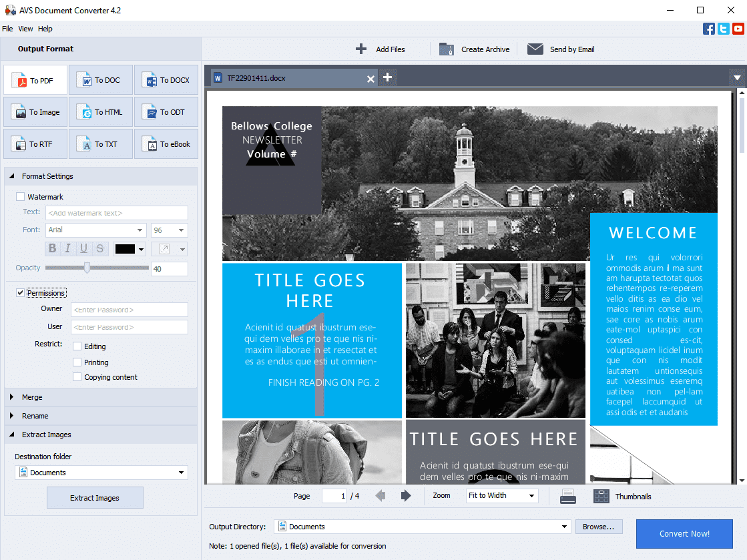
Task: Collapse the Extract Images section
Action: pos(12,435)
